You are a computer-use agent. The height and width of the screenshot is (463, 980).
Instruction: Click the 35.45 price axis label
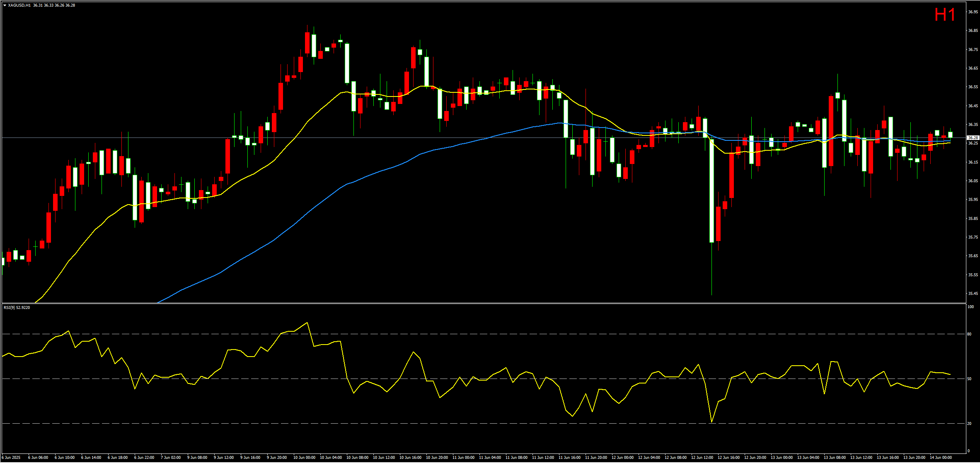click(x=973, y=294)
